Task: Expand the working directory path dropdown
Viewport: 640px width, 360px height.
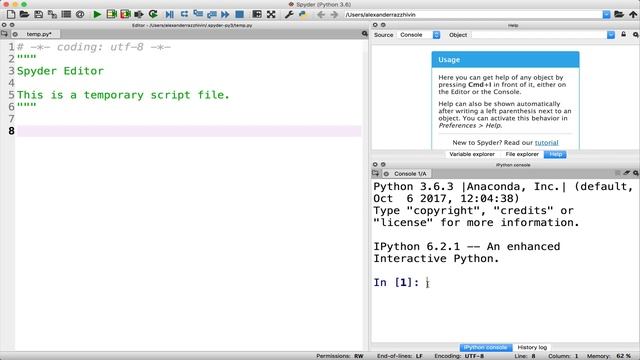Action: pos(607,15)
